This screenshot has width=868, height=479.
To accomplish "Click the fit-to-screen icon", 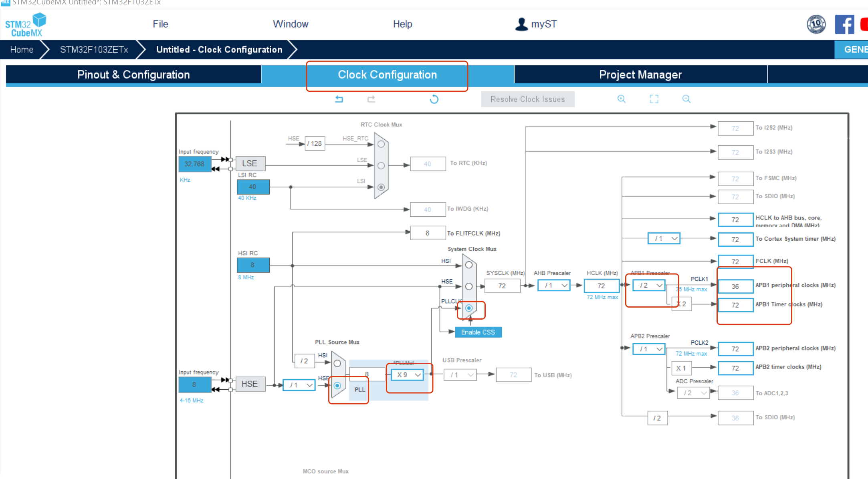I will coord(654,99).
